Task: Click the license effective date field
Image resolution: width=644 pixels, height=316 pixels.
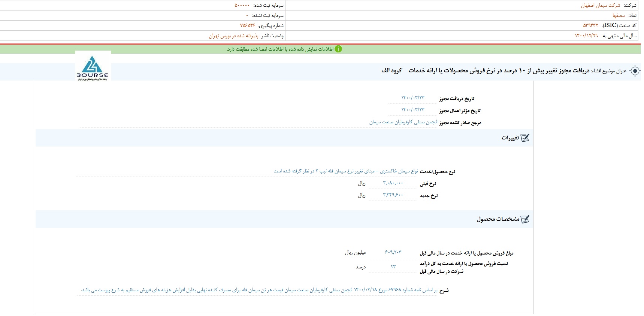Action: pos(412,110)
